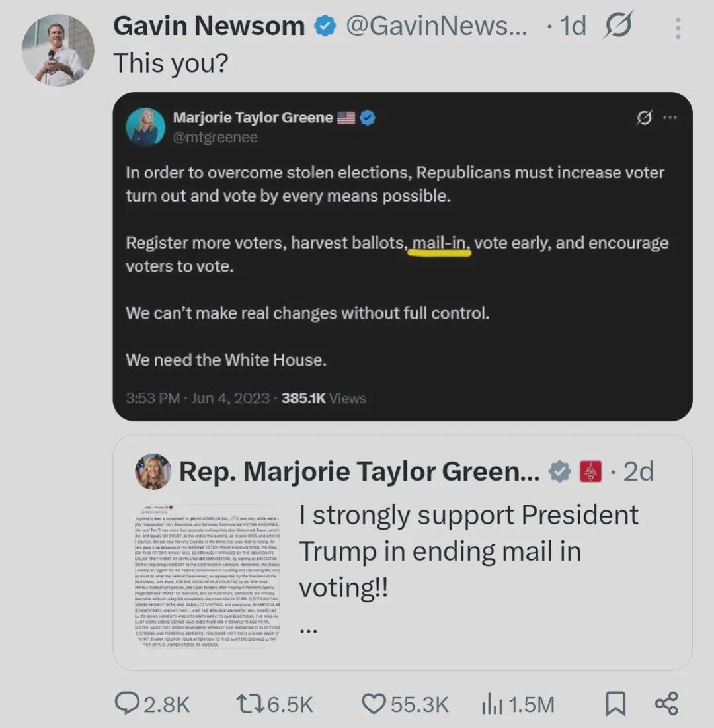Open the quoted tweet's Trump statement thumbnail

click(206, 576)
